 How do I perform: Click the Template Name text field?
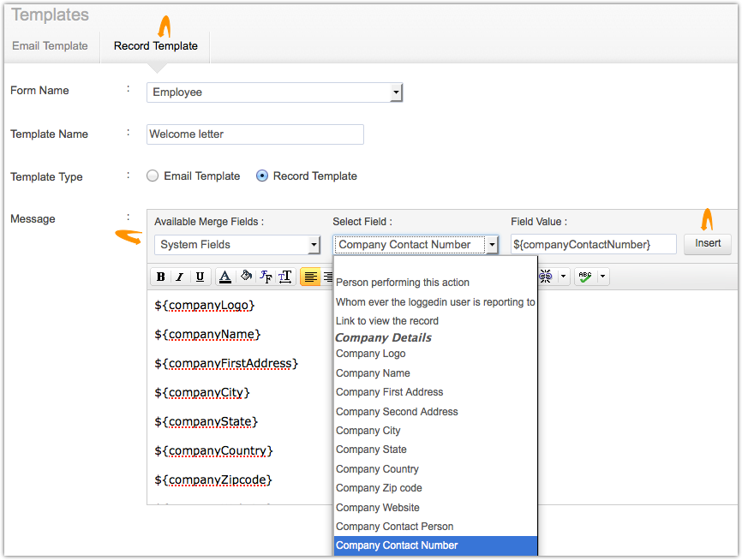(x=255, y=134)
